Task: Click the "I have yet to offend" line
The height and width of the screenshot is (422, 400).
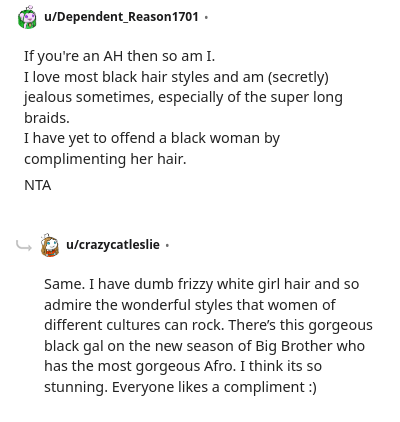Action: 152,139
